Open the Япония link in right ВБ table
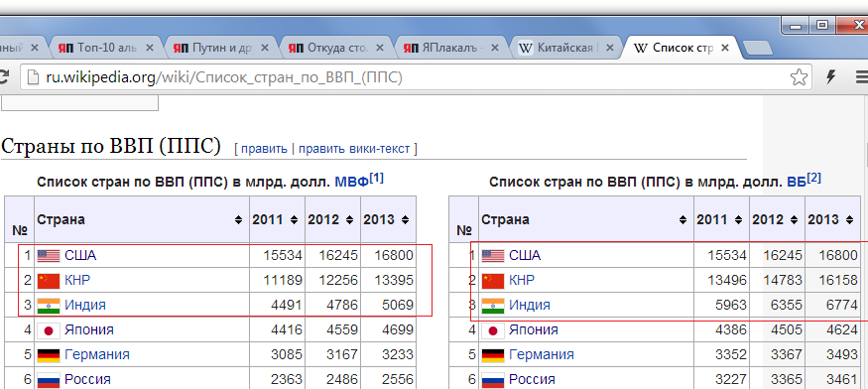Screen dimensions: 868x389 [534, 329]
